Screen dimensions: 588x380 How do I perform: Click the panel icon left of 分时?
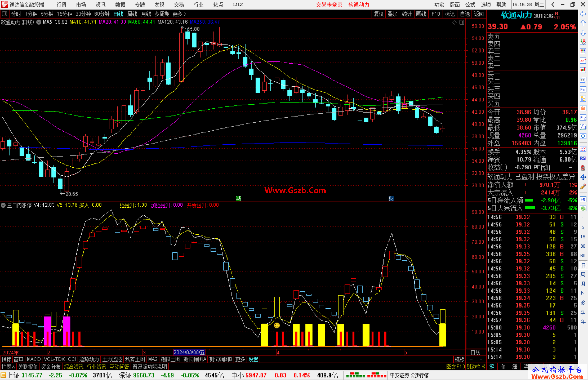[x=5, y=14]
